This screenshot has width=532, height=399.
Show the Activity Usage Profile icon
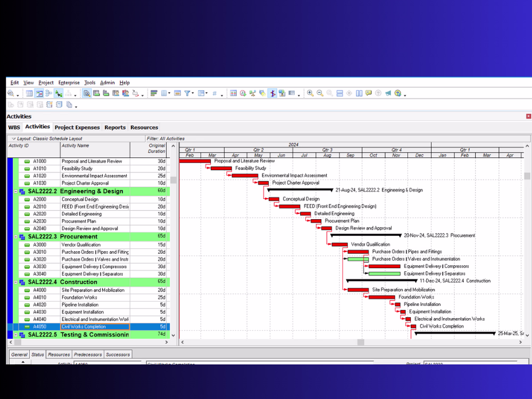(x=106, y=93)
